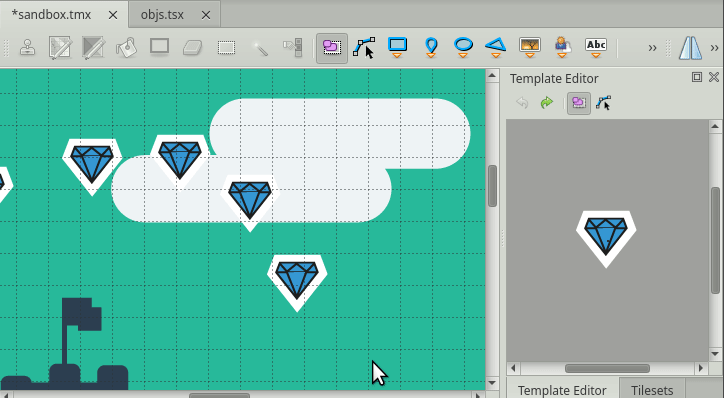Select the Rectangular Select tool
The width and height of the screenshot is (724, 398).
pos(226,48)
